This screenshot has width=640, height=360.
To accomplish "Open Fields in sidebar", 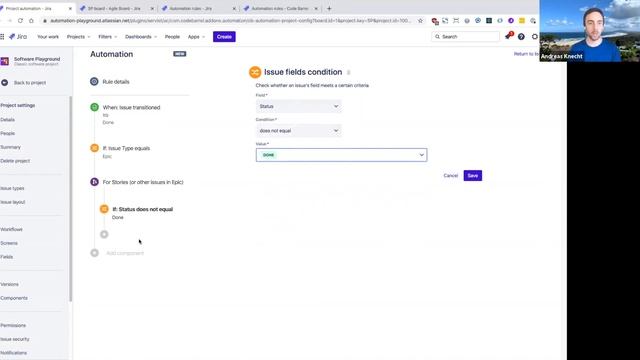I will point(7,257).
